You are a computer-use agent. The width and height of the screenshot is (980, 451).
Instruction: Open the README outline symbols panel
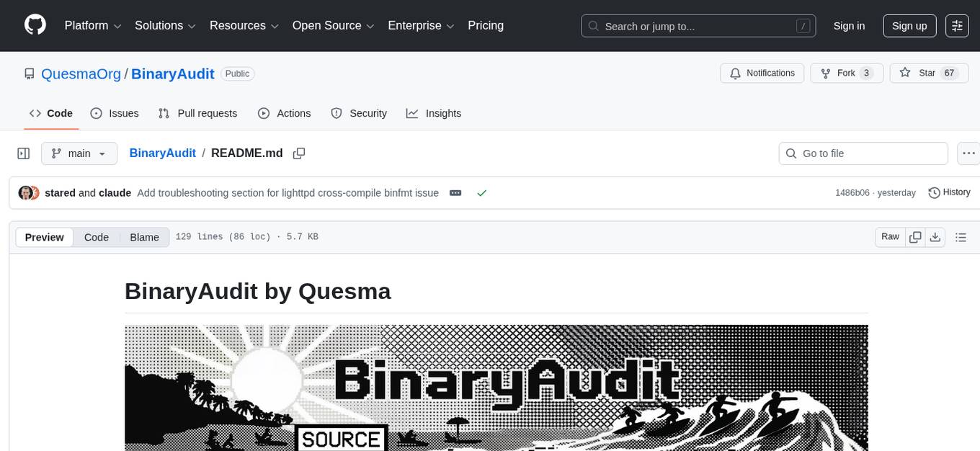point(961,236)
